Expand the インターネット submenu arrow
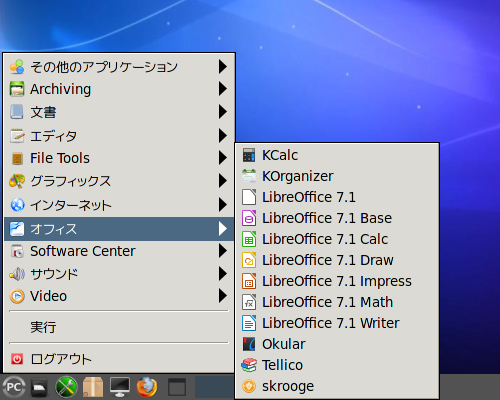The height and width of the screenshot is (400, 500). click(x=223, y=205)
